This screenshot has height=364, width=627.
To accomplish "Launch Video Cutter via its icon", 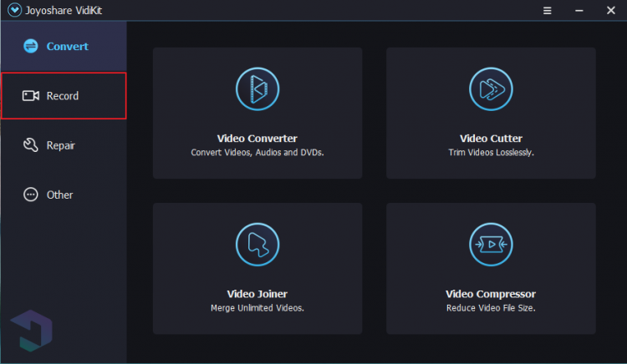I will (x=491, y=89).
